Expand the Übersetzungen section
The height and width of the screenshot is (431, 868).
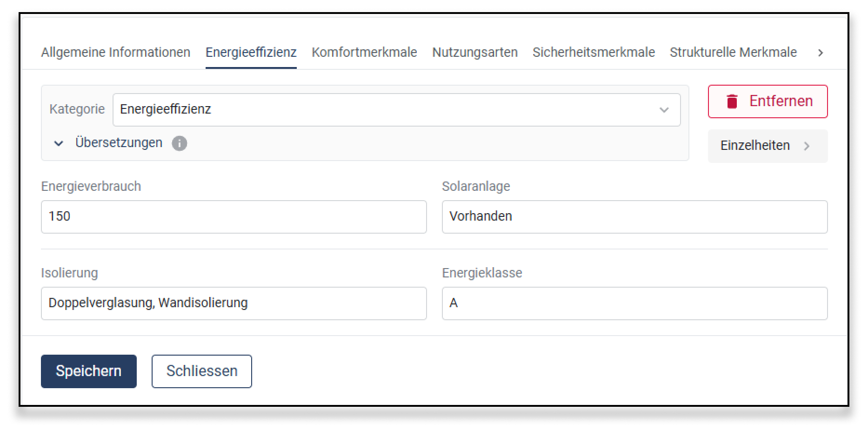(59, 143)
